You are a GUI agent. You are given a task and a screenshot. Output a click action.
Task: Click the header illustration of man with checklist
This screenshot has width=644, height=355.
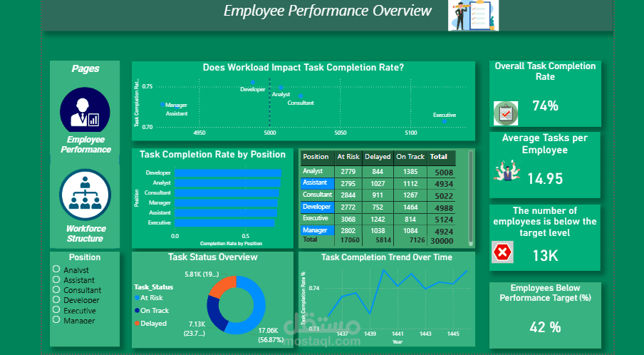tap(473, 16)
